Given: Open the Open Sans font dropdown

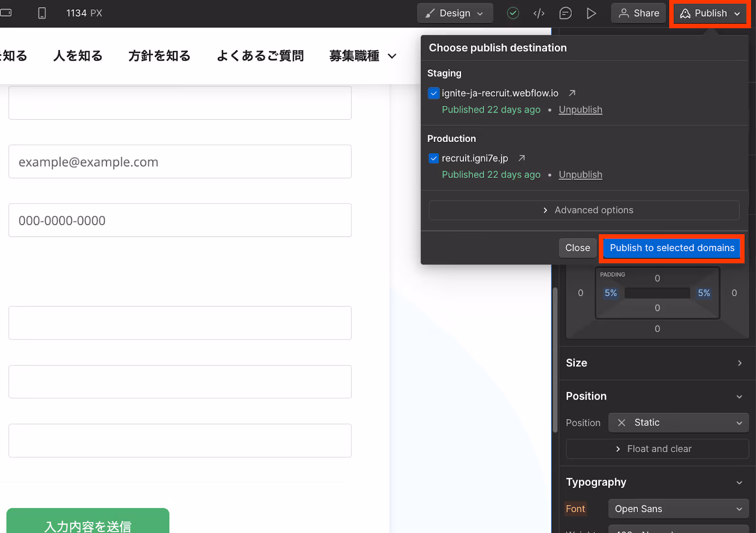Looking at the screenshot, I should [679, 509].
